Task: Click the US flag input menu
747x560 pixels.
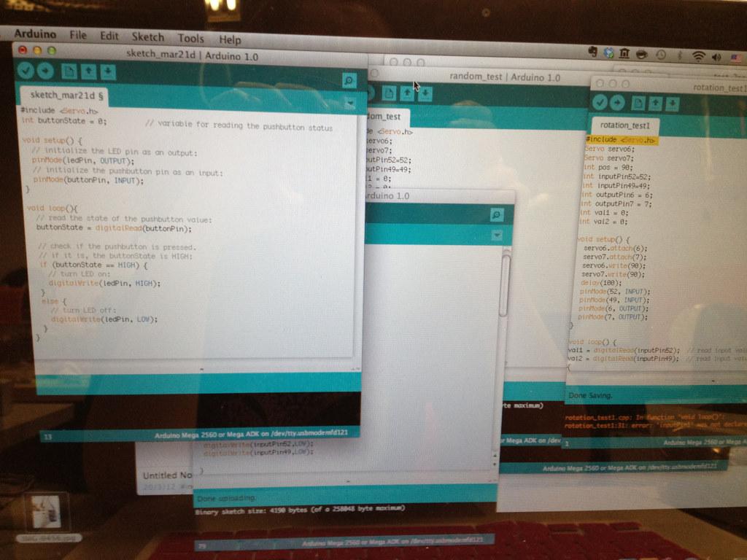Action: click(x=737, y=58)
